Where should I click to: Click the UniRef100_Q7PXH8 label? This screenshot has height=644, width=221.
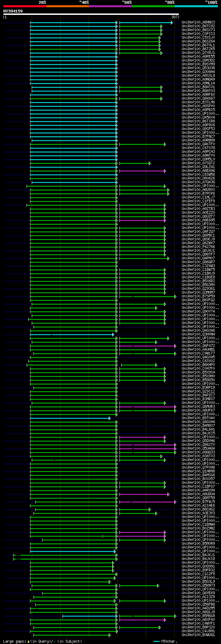click(x=198, y=468)
